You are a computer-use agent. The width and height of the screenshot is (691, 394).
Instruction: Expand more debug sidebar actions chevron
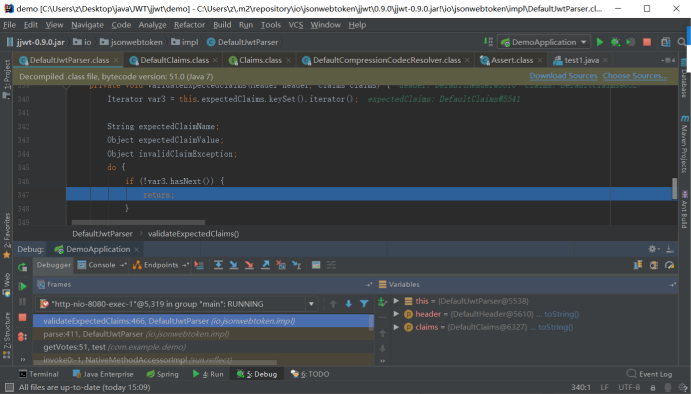coord(22,359)
